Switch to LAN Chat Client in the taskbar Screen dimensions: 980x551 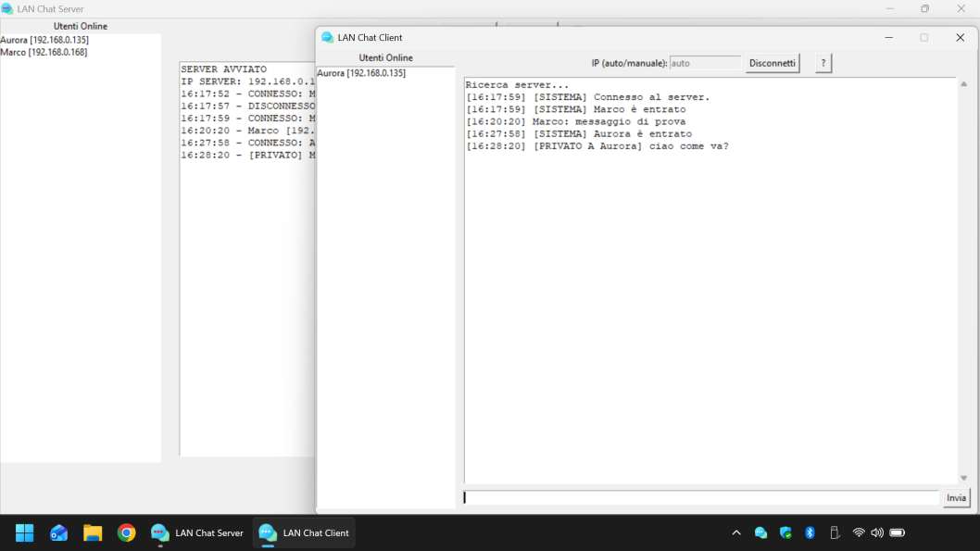tap(304, 532)
